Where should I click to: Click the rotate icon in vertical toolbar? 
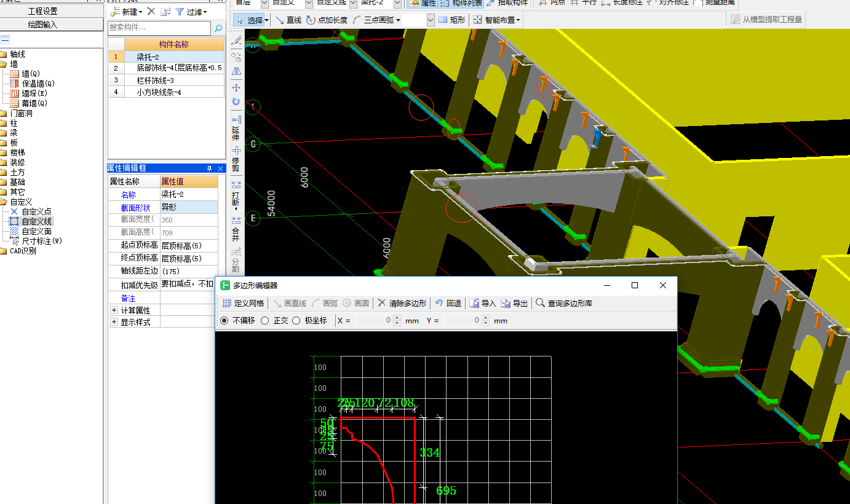click(236, 102)
